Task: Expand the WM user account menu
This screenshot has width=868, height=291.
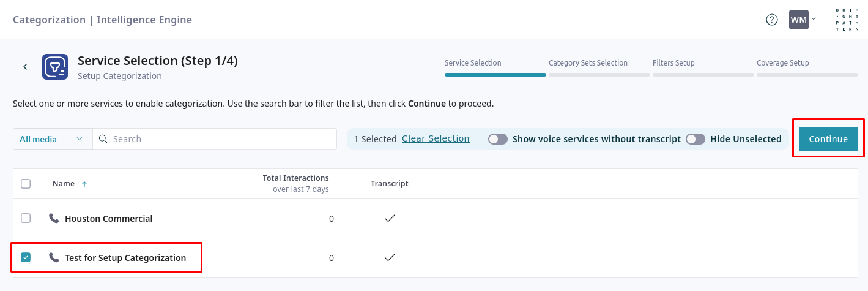Action: tap(803, 20)
